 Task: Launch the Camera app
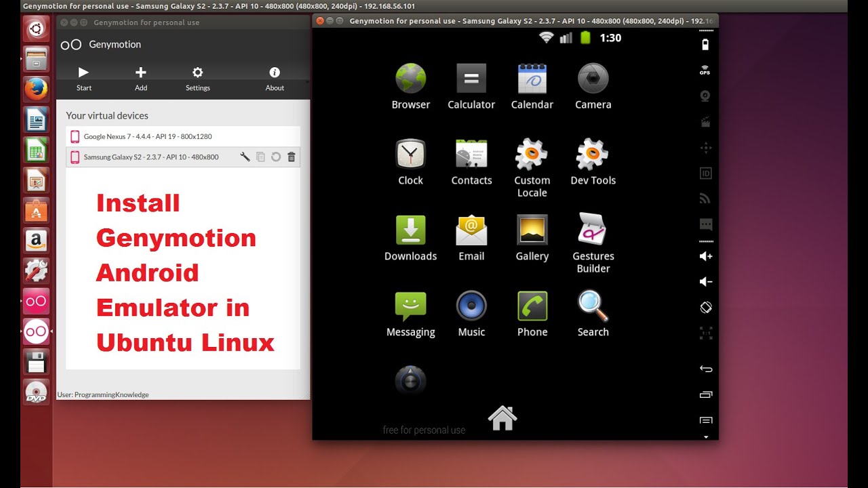593,87
